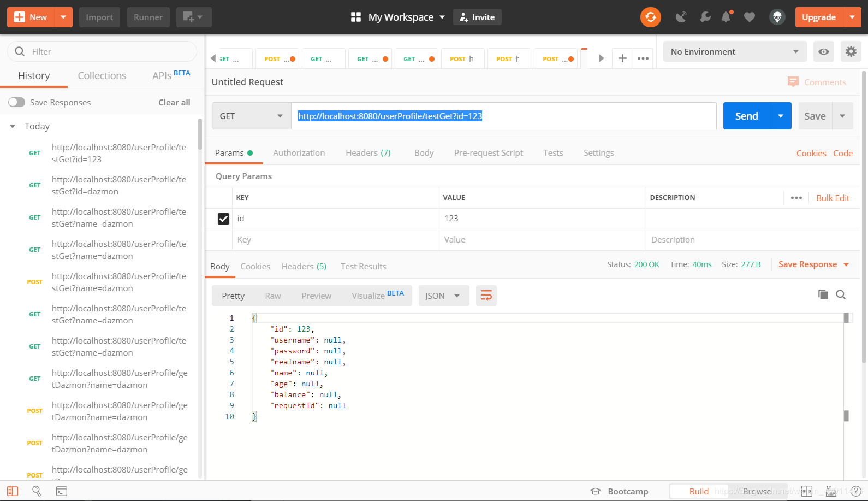This screenshot has height=501, width=868.
Task: Switch response view to Preview
Action: tap(317, 296)
